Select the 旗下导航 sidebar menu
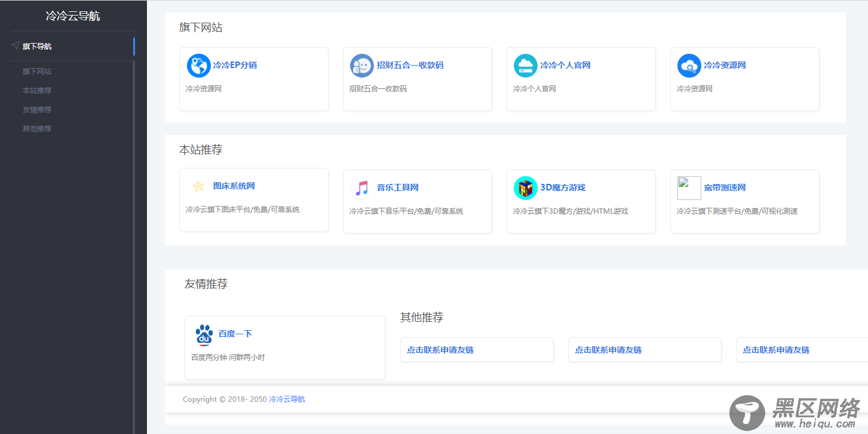868x434 pixels. pyautogui.click(x=73, y=46)
